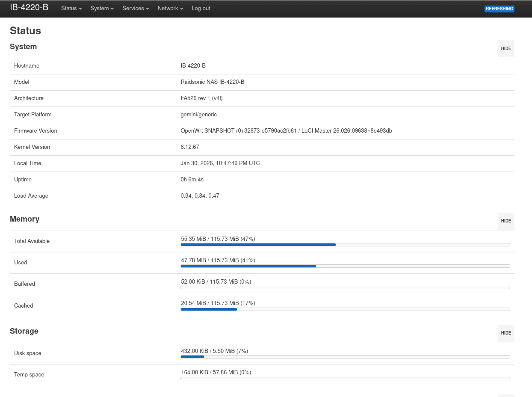Expand the System menu in navbar
Image resolution: width=532 pixels, height=397 pixels.
click(x=102, y=9)
